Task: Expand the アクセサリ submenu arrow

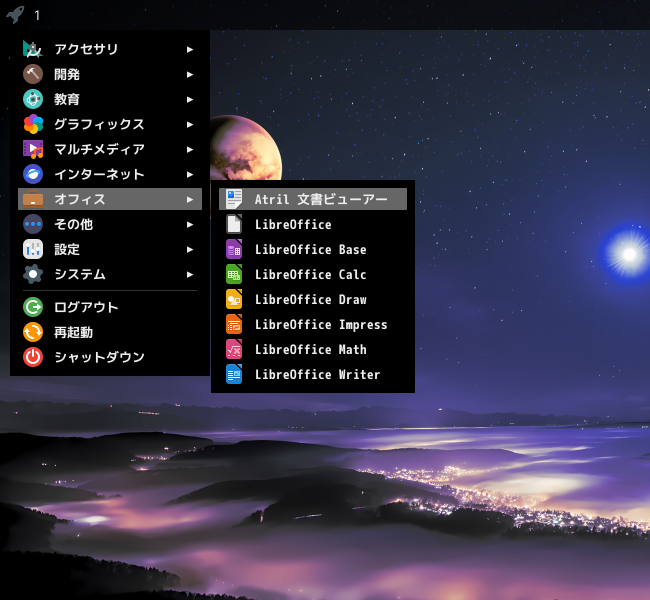Action: click(190, 49)
